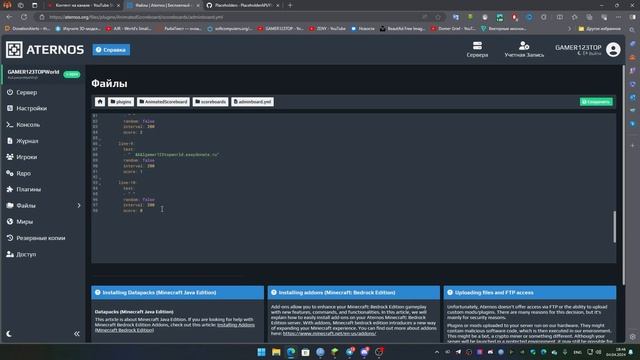Open File Explorer from the taskbar

point(276,352)
